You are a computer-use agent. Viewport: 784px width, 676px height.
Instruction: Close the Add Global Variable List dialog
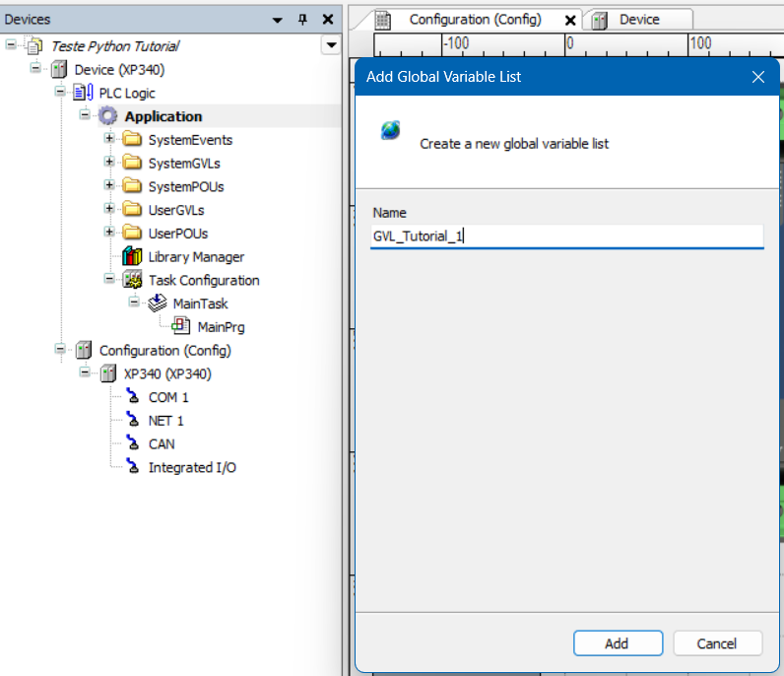click(x=758, y=77)
